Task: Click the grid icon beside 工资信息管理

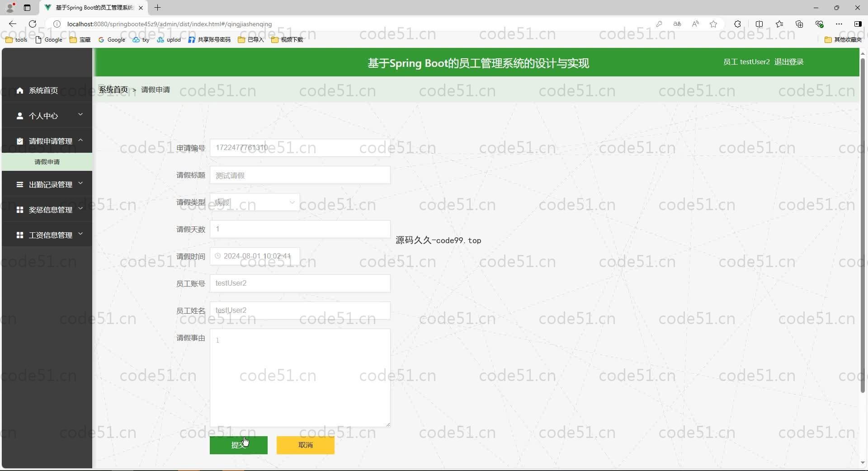Action: click(19, 235)
